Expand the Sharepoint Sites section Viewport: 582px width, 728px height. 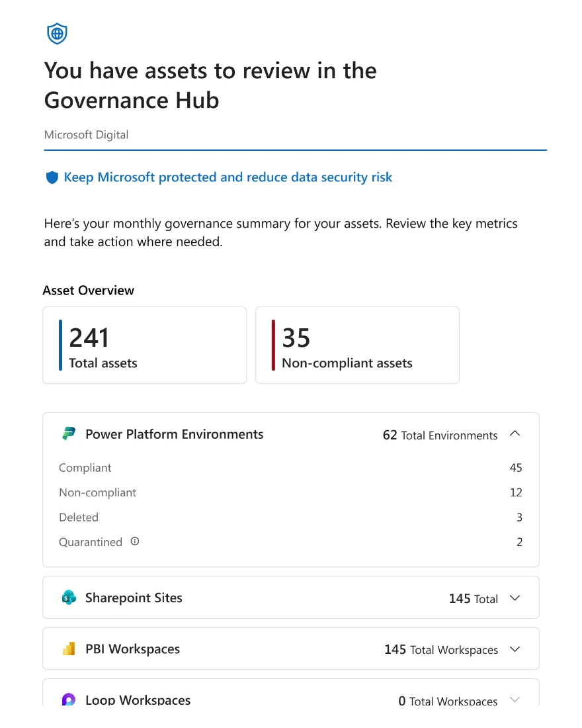point(515,598)
